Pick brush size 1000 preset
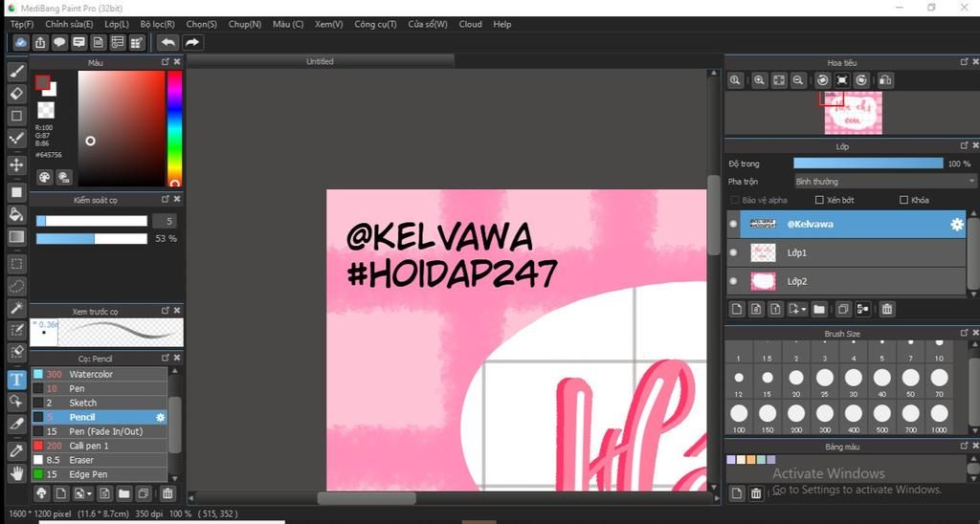This screenshot has width=980, height=524. [939, 417]
